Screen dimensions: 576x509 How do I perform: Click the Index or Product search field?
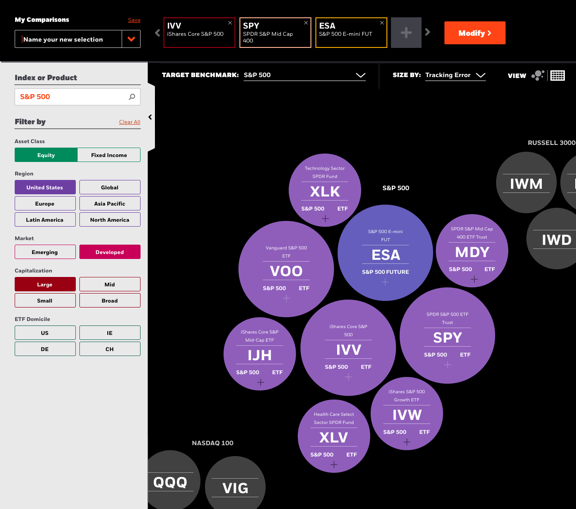(78, 97)
